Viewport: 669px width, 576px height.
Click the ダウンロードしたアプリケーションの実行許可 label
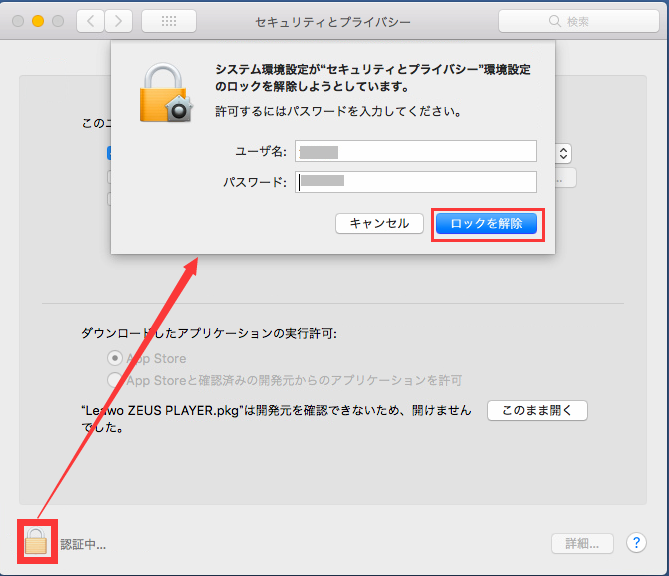[x=209, y=333]
